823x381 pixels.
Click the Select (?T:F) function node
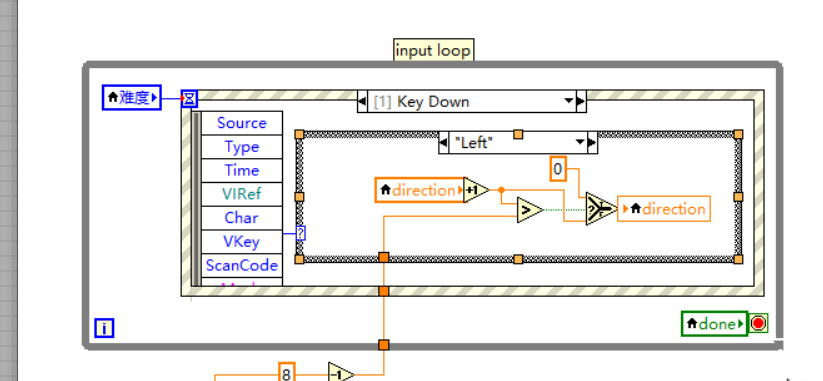click(x=601, y=208)
